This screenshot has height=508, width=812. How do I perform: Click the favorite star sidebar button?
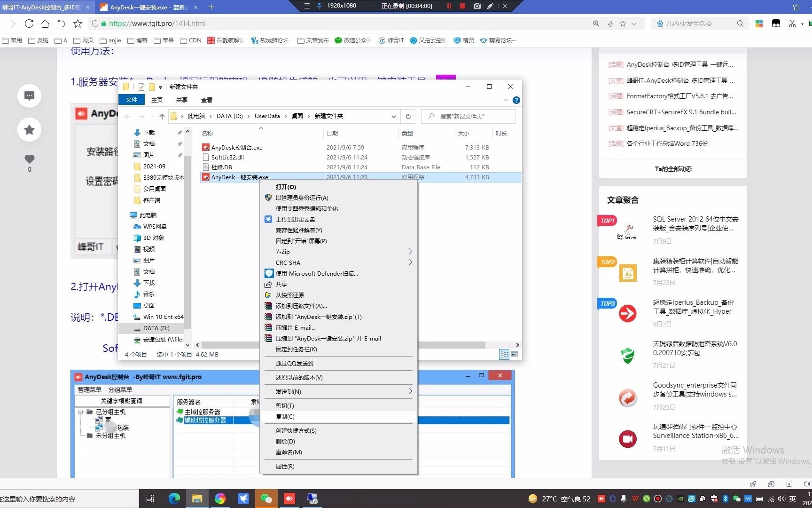[x=29, y=129]
